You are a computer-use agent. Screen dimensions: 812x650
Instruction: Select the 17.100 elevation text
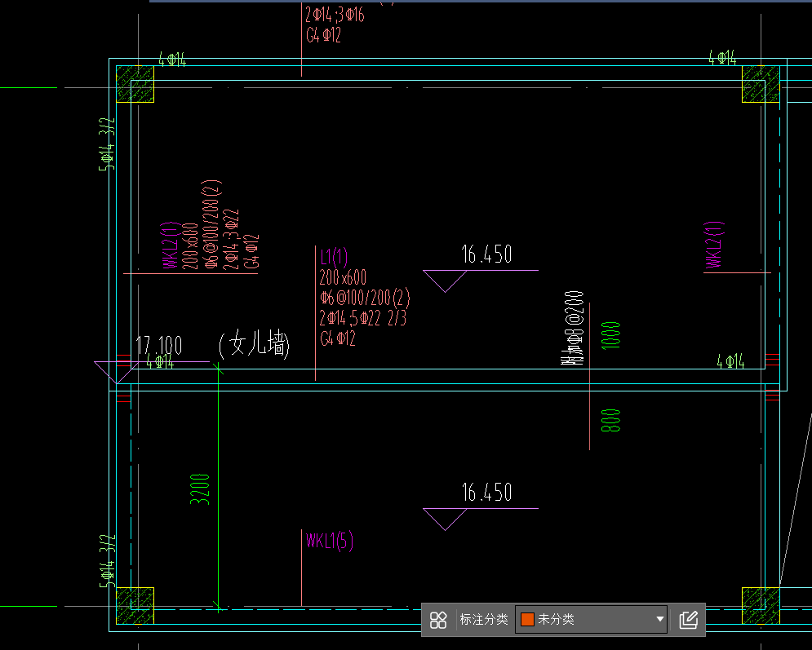158,345
